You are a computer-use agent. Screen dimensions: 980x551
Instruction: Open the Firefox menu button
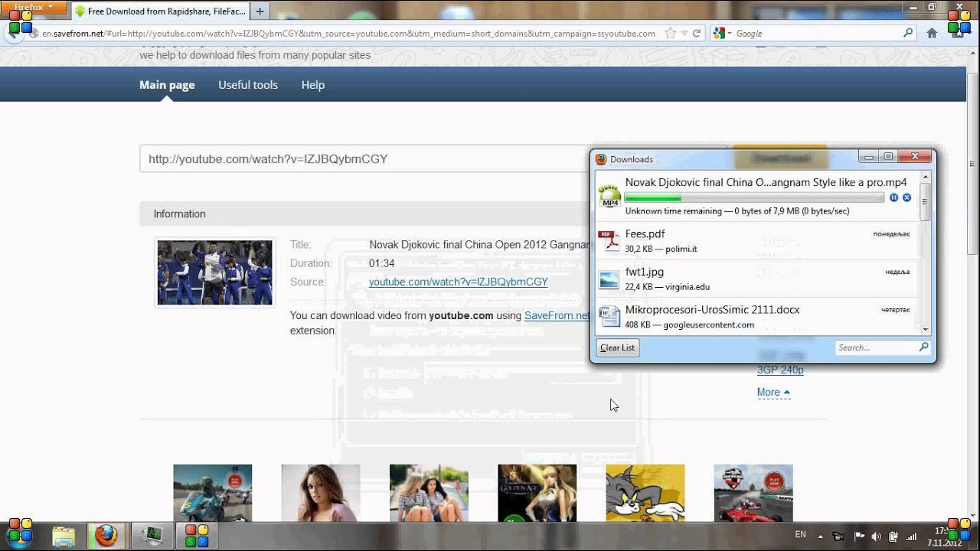[34, 8]
